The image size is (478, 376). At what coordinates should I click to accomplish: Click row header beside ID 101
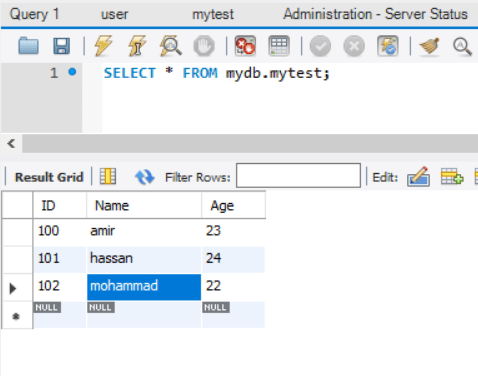pyautogui.click(x=17, y=260)
